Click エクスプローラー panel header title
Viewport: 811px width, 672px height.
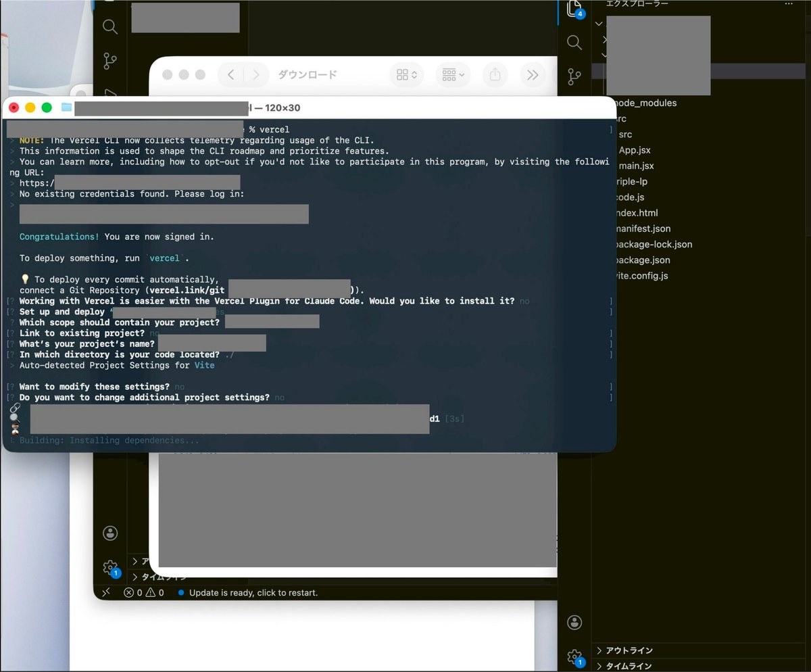pyautogui.click(x=637, y=3)
